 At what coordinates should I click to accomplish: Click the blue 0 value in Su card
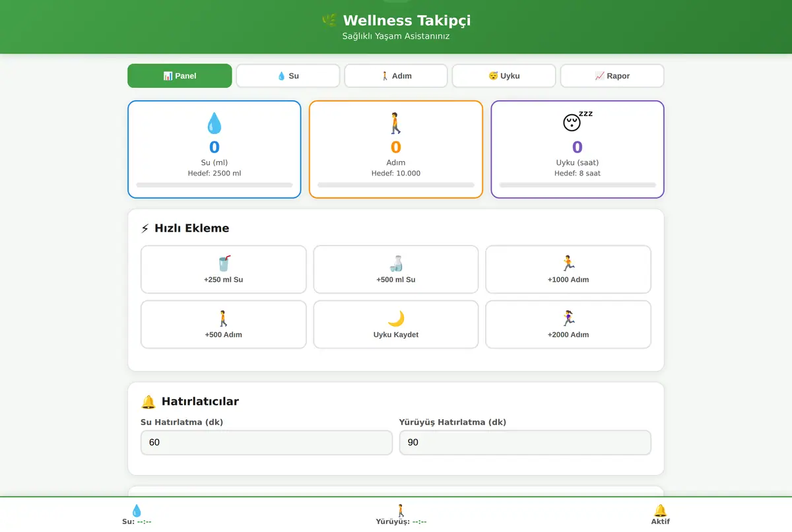coord(214,147)
